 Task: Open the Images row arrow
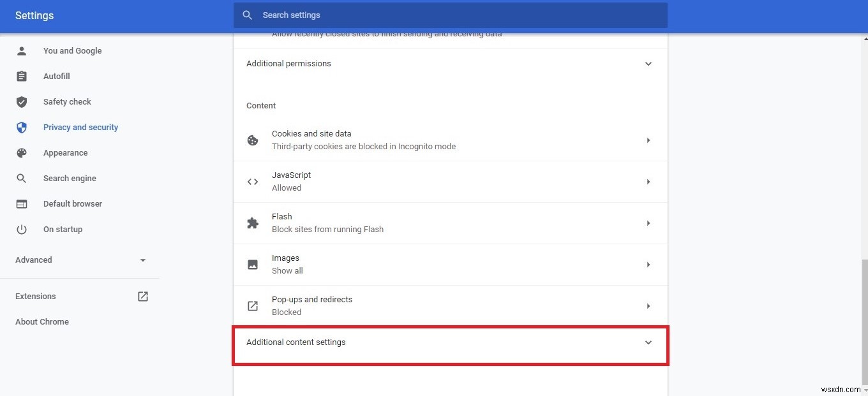(x=648, y=265)
